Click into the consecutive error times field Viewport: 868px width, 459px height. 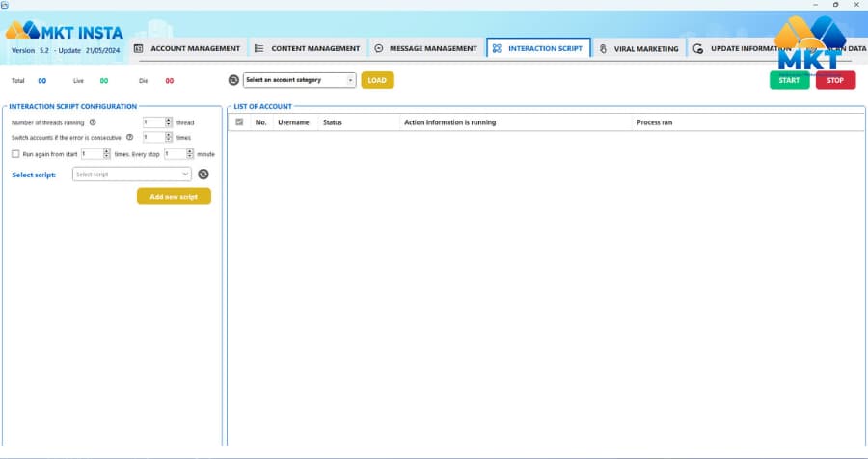154,137
